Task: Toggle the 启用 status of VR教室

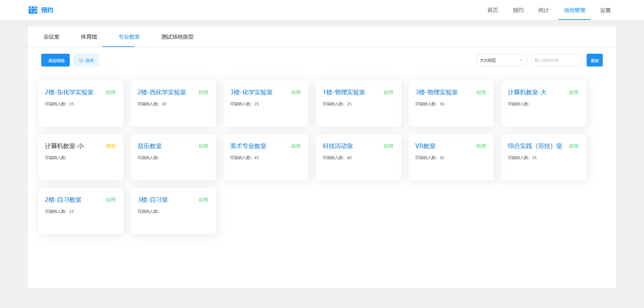Action: 481,146
